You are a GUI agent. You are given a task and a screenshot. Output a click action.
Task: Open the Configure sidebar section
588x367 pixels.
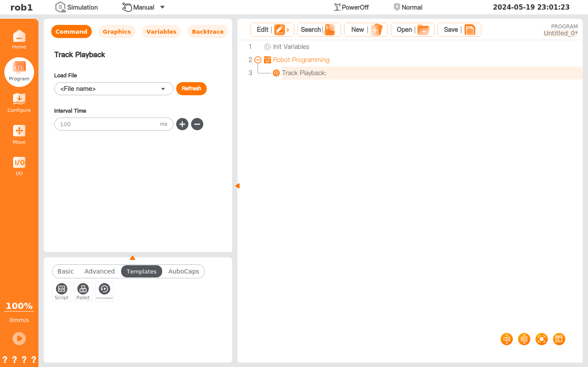(19, 103)
